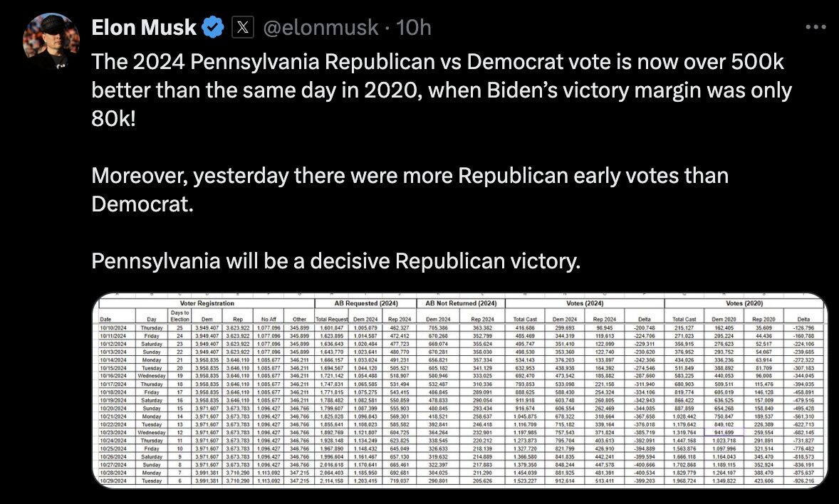The width and height of the screenshot is (839, 504).
Task: Click the X affiliation badge icon
Action: point(242,27)
